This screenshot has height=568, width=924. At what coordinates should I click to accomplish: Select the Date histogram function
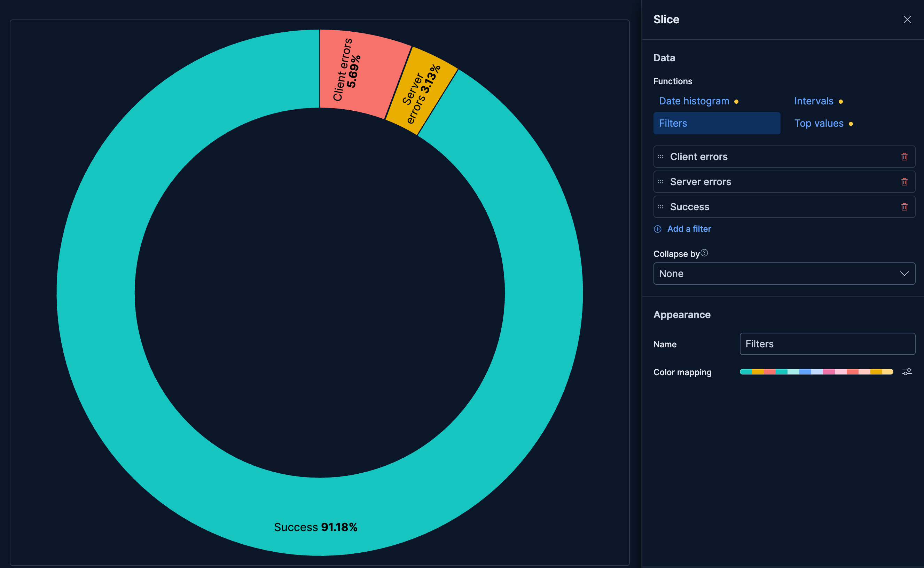[x=694, y=101]
